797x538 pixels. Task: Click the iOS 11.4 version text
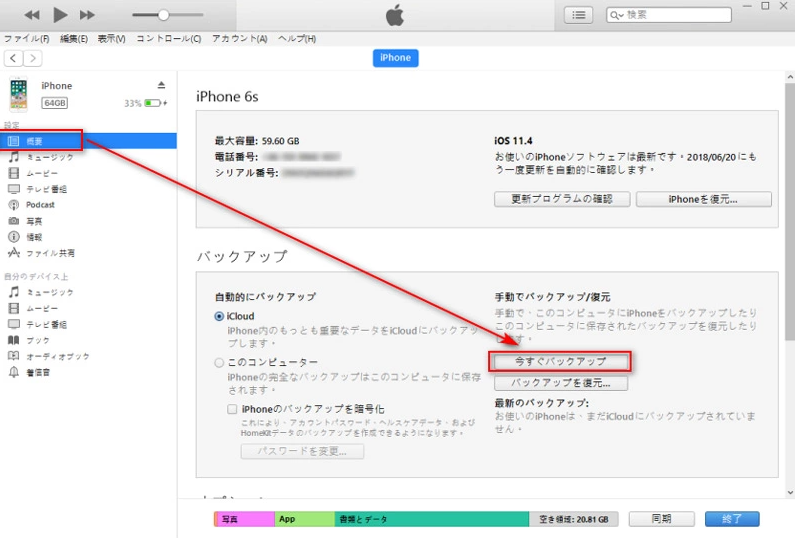point(513,141)
